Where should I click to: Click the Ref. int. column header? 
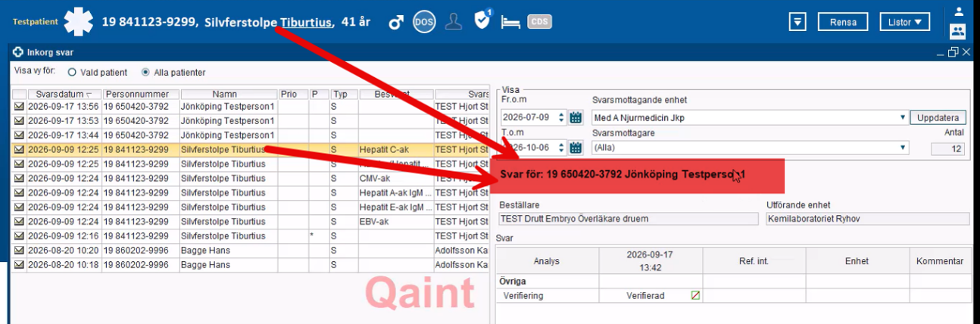pos(754,261)
